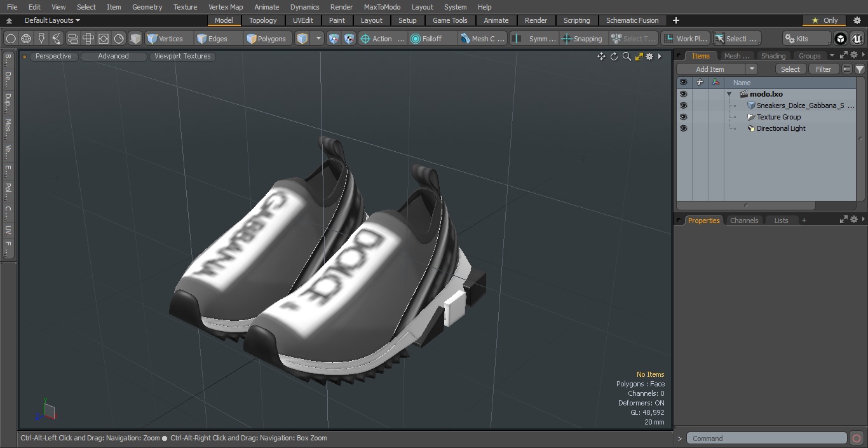Image resolution: width=868 pixels, height=448 pixels.
Task: Click the viewport pan move icon
Action: pos(601,57)
